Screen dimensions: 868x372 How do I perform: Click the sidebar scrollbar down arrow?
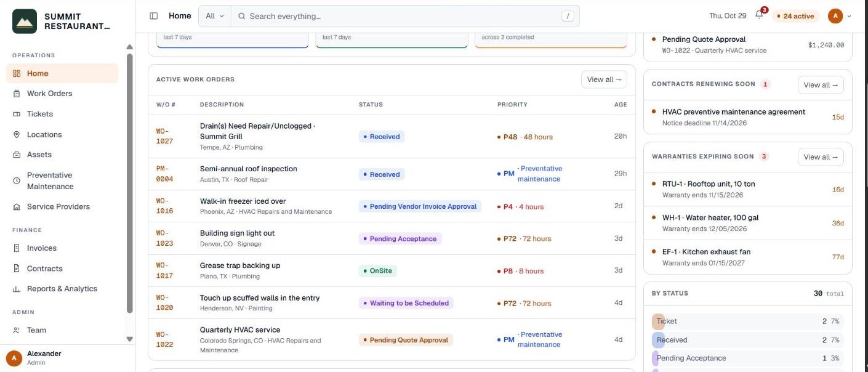click(129, 339)
